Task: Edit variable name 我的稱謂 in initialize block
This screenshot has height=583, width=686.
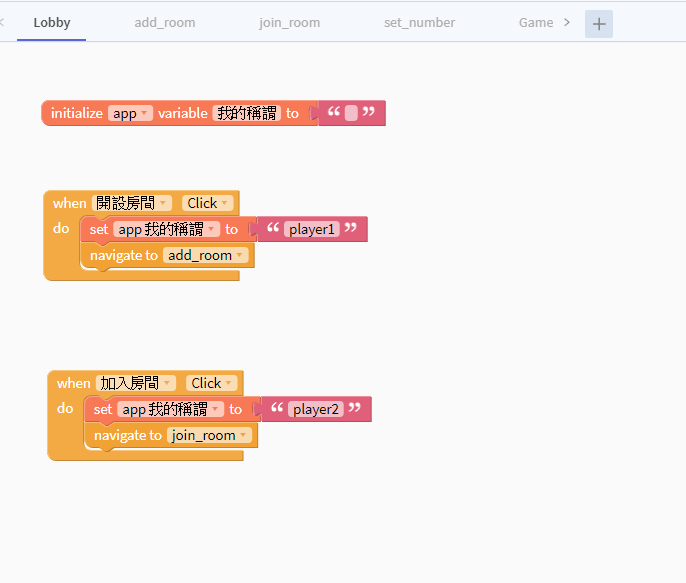Action: coord(247,113)
